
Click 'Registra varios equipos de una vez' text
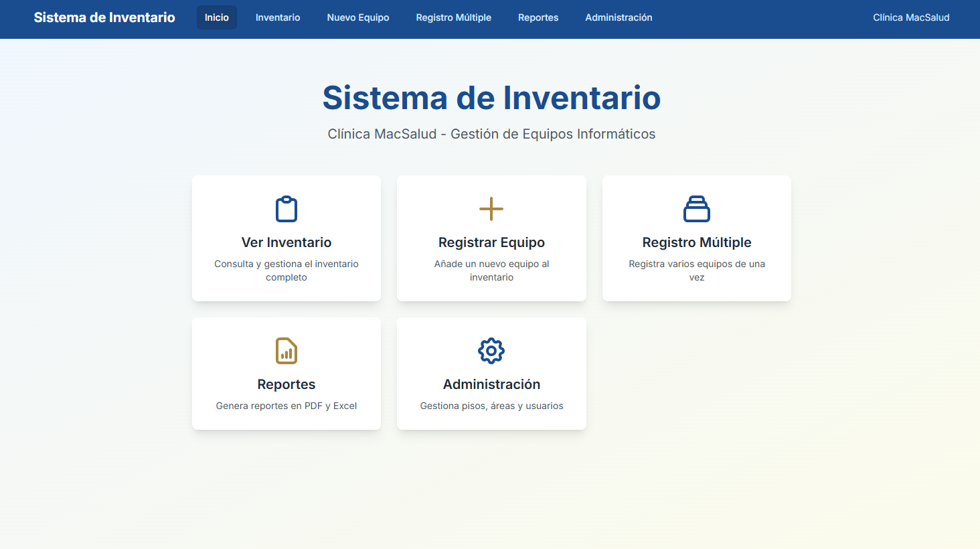coord(697,270)
